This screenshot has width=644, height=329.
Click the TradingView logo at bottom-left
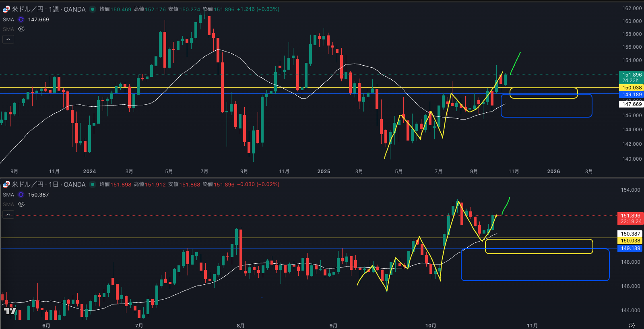10,311
